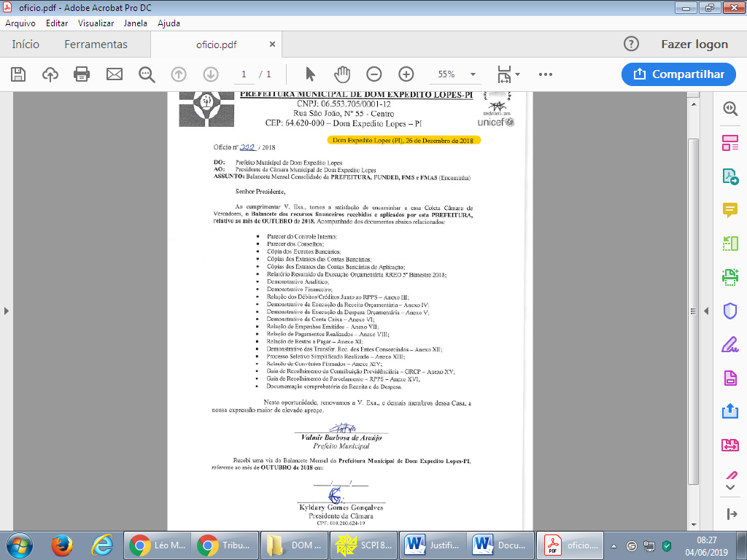Expand the fit page width options

click(x=508, y=74)
